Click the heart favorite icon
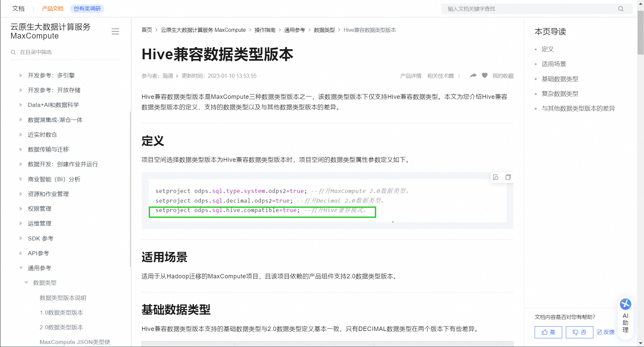644x347 pixels. [x=485, y=75]
